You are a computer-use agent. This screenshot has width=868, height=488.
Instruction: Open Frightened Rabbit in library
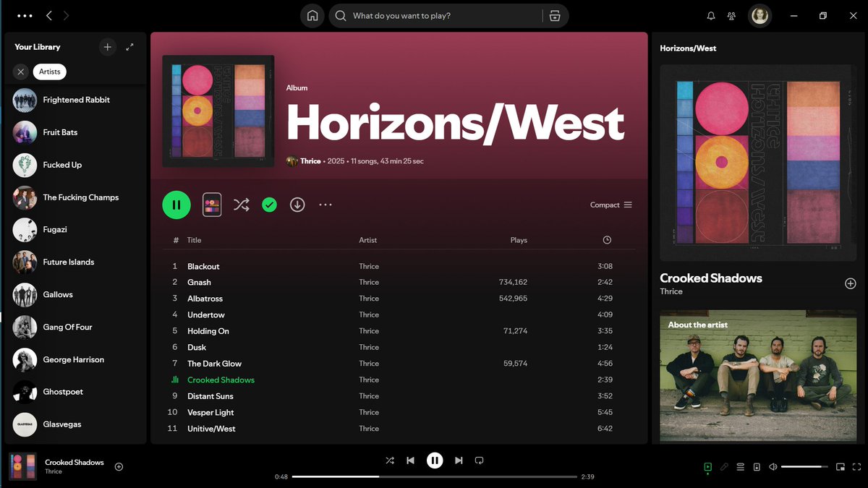click(76, 100)
